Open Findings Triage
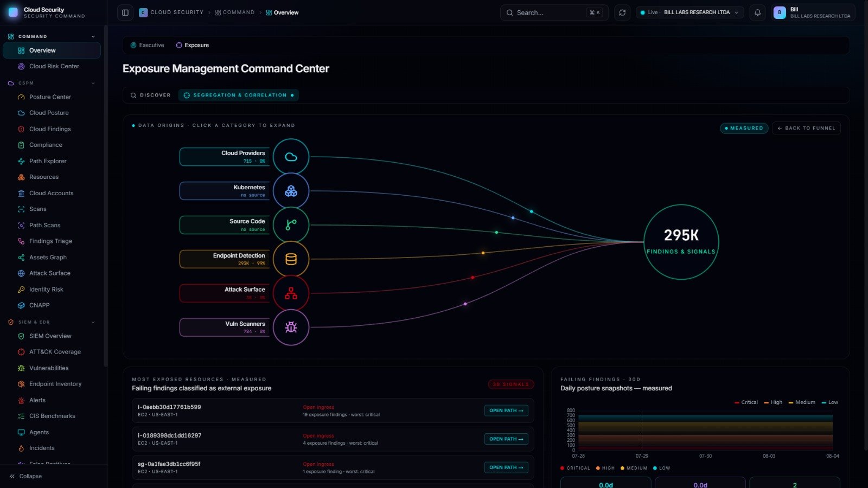The image size is (868, 488). [52, 241]
